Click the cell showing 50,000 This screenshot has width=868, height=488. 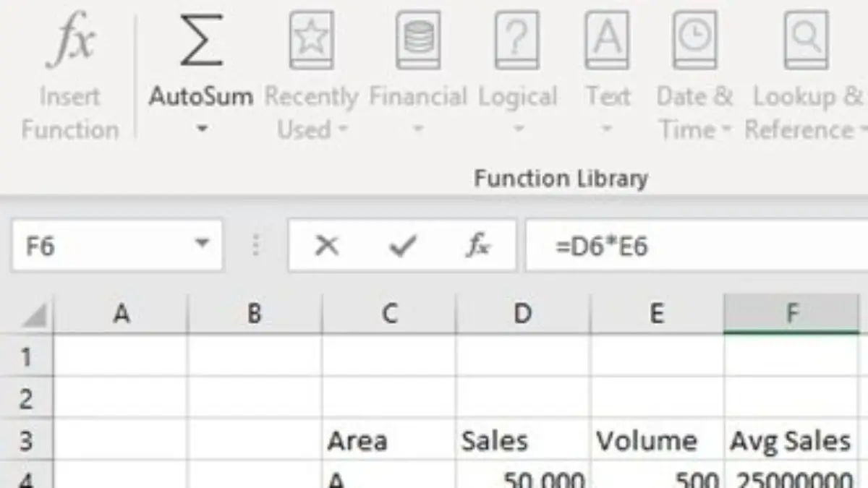(x=523, y=476)
